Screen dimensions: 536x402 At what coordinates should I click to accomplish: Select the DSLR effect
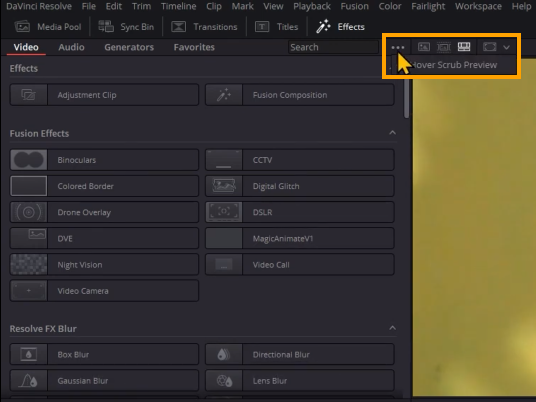point(300,212)
